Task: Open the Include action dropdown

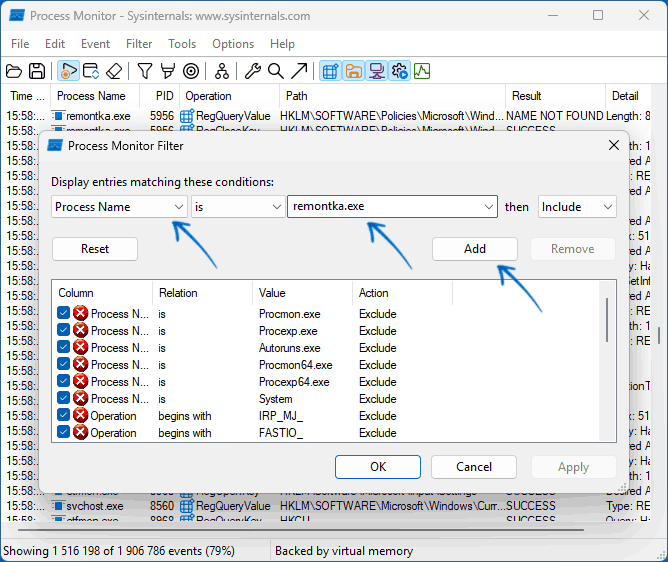Action: tap(577, 207)
